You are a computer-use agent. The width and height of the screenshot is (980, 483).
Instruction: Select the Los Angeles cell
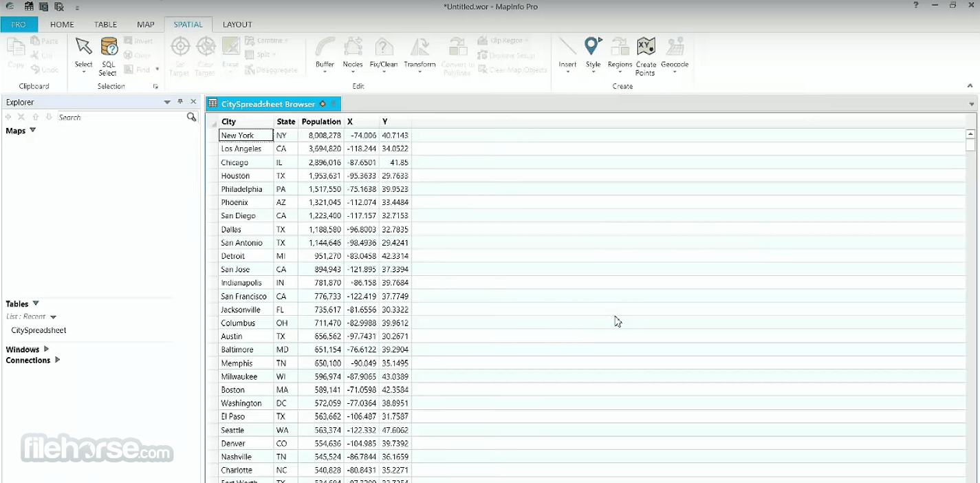pos(246,149)
